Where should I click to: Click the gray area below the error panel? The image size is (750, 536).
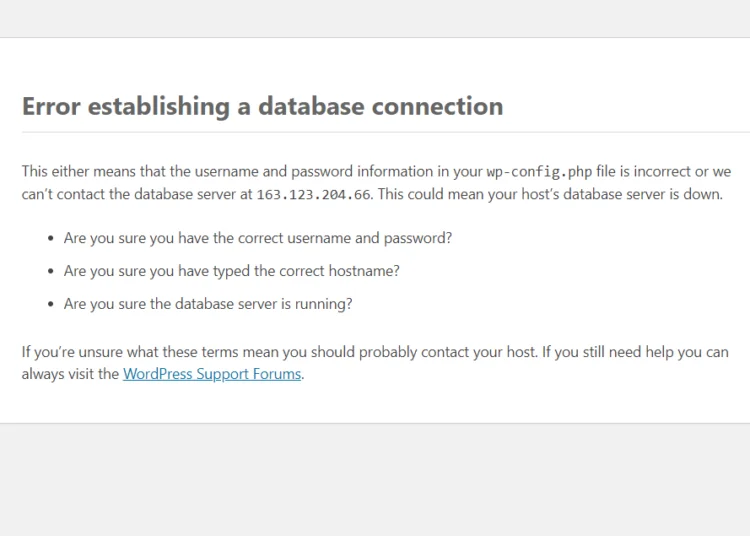375,480
